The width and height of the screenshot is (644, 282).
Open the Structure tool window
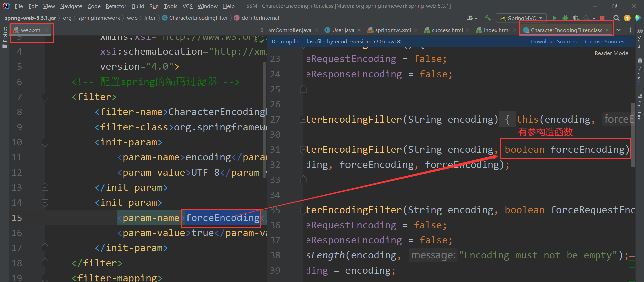[x=640, y=107]
